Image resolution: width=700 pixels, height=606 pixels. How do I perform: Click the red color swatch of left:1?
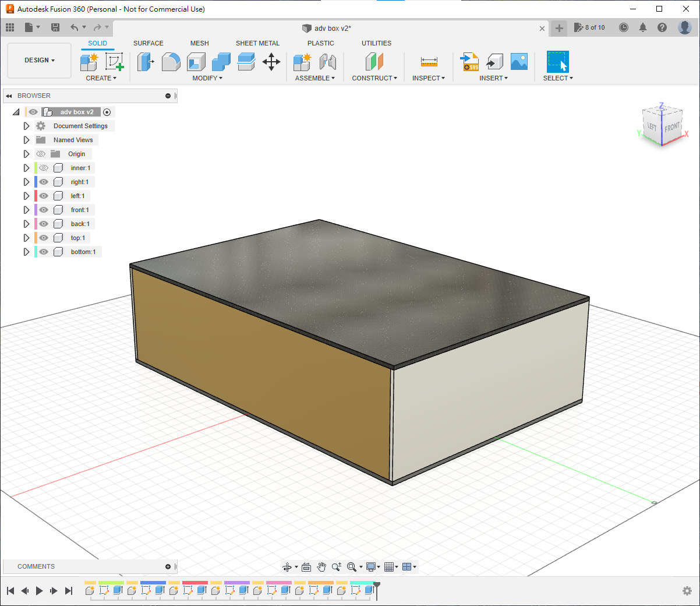pyautogui.click(x=36, y=196)
